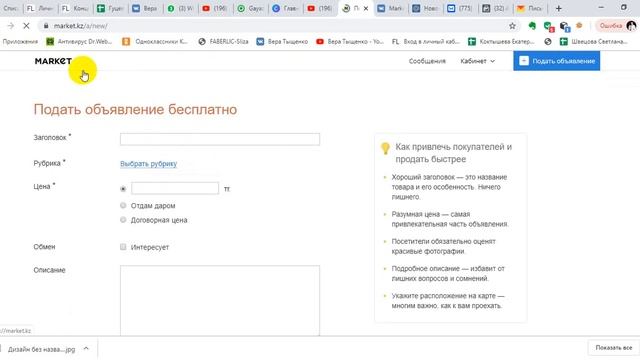Screen dimensions: 640x360
Task: Click the MARKET logo
Action: pyautogui.click(x=53, y=61)
